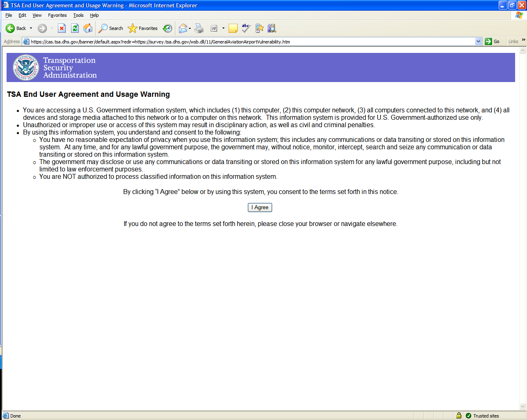
Task: Open the Edit menu
Action: click(22, 15)
